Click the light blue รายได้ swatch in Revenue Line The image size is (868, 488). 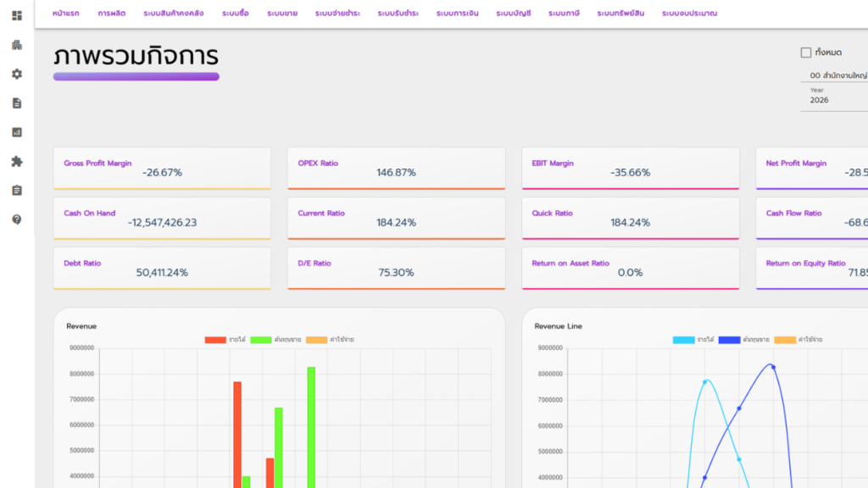[684, 340]
